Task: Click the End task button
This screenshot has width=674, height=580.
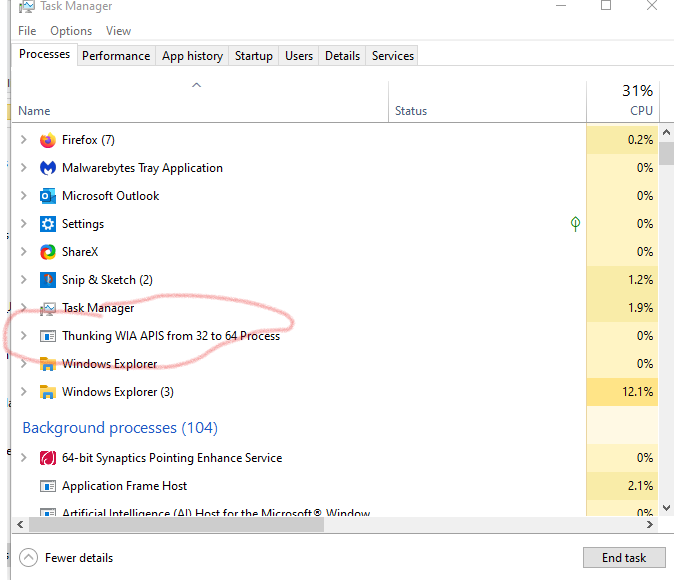Action: coord(624,558)
